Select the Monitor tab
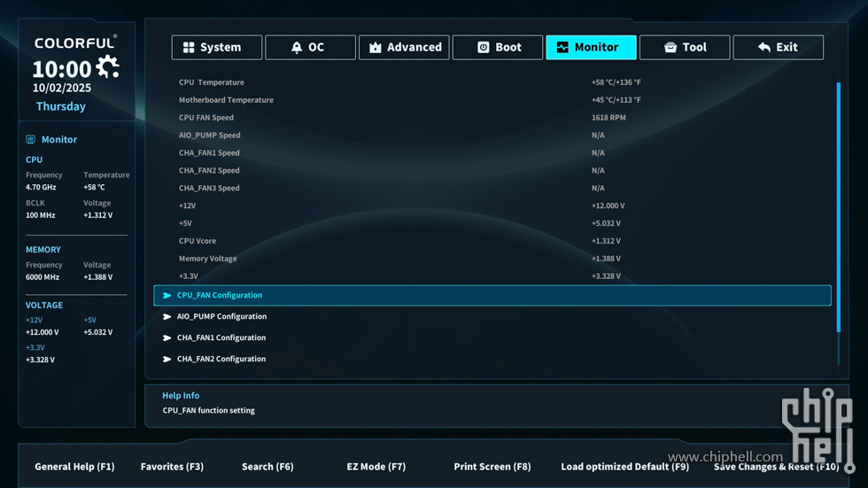The image size is (868, 488). click(591, 48)
